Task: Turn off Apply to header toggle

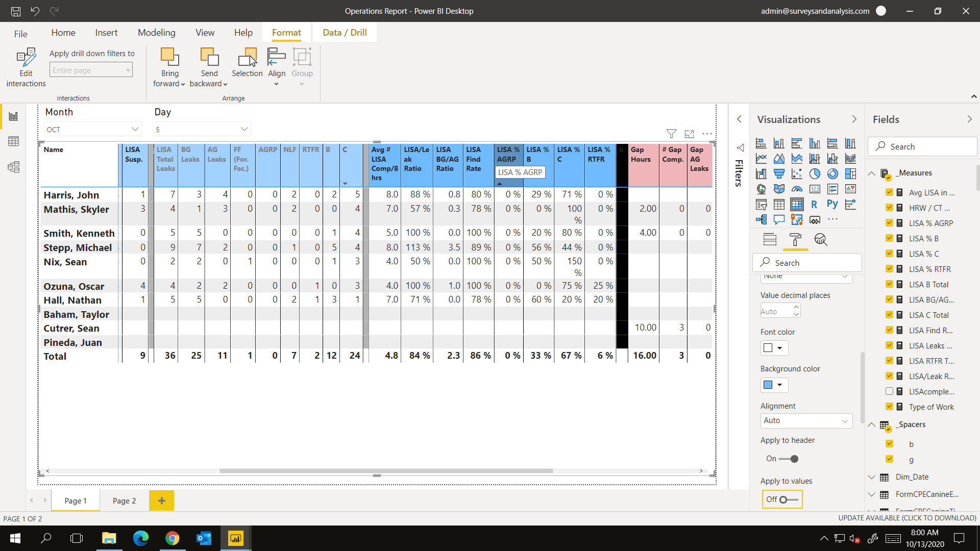Action: pos(789,459)
